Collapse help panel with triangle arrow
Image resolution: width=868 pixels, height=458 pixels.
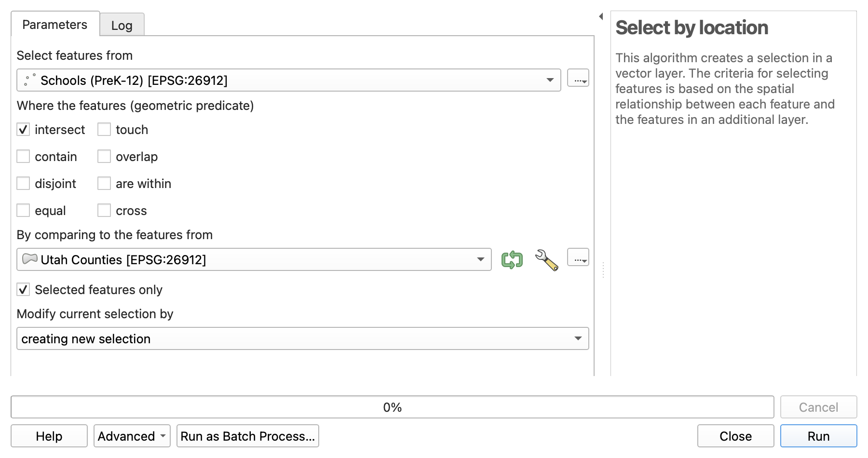tap(601, 16)
